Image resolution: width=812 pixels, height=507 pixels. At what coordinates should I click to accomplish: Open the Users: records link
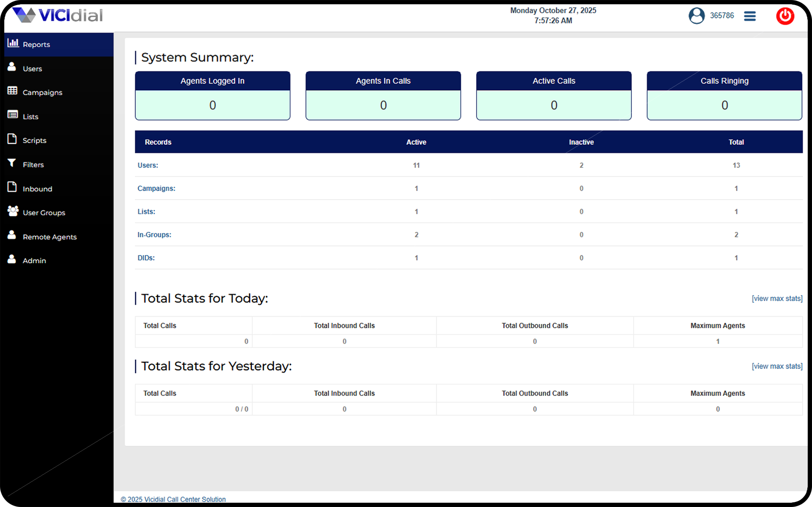pos(148,165)
